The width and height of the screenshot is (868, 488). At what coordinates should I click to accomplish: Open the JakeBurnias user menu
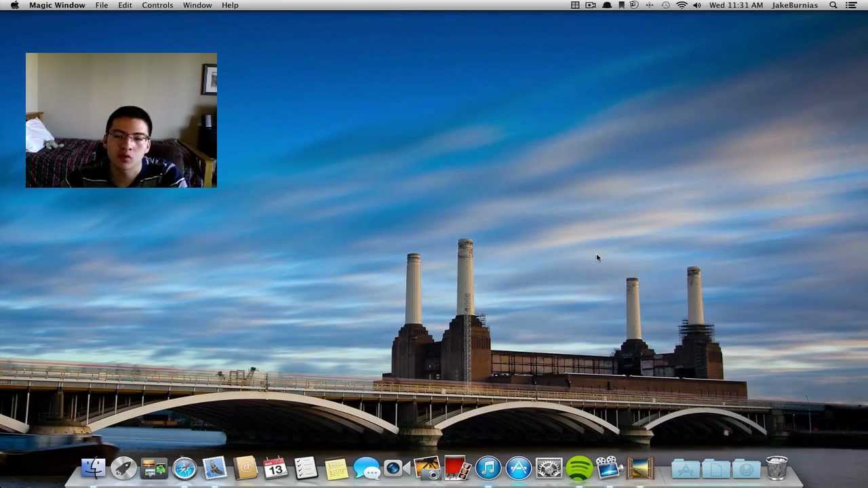point(795,5)
